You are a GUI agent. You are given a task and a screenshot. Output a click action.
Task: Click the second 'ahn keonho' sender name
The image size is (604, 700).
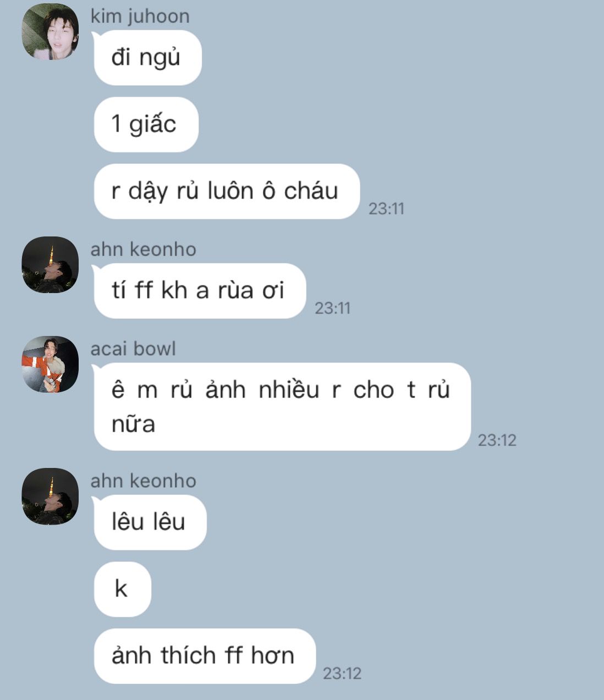143,481
